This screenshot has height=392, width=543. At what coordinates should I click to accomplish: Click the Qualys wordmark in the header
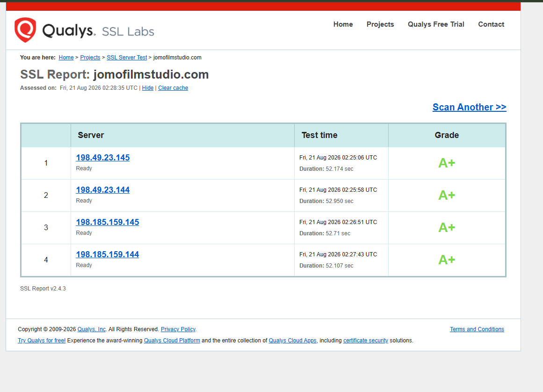click(x=69, y=30)
